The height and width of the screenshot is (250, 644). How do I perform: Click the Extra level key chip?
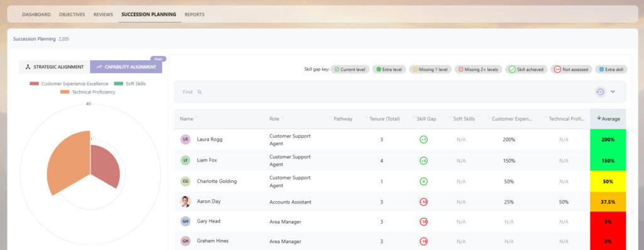[389, 69]
